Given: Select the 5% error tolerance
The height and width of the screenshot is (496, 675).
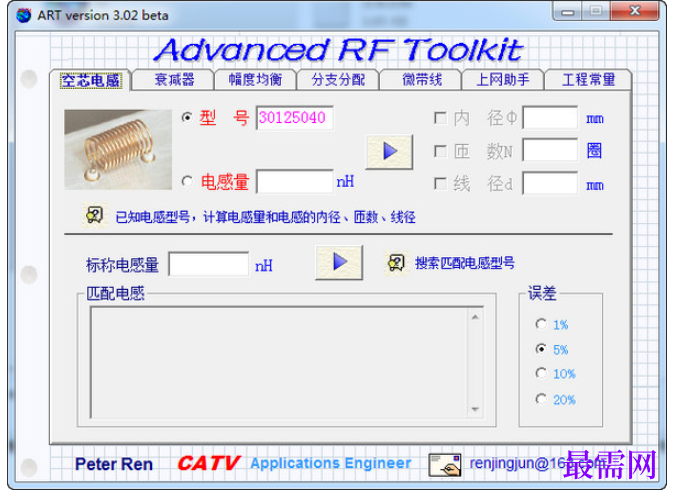Looking at the screenshot, I should [541, 349].
